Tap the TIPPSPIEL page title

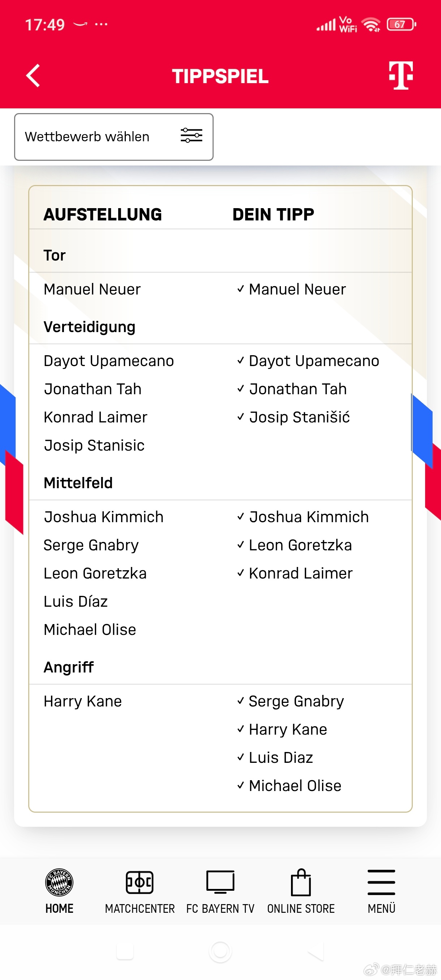tap(220, 77)
